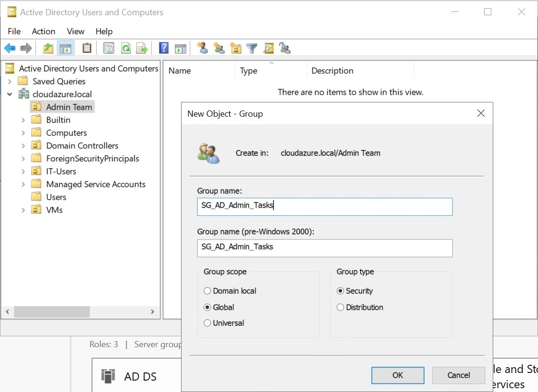
Task: Open the View menu
Action: (75, 31)
